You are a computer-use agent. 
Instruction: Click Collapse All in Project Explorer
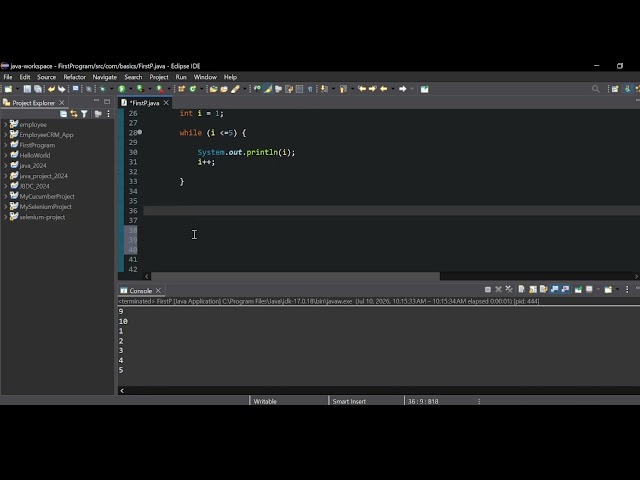(x=63, y=114)
